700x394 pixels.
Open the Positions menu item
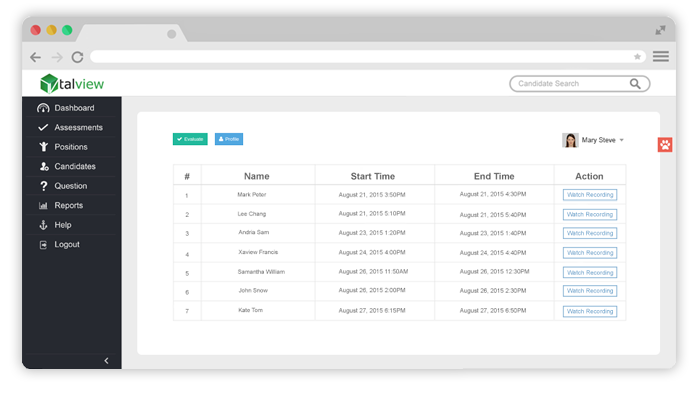point(71,147)
